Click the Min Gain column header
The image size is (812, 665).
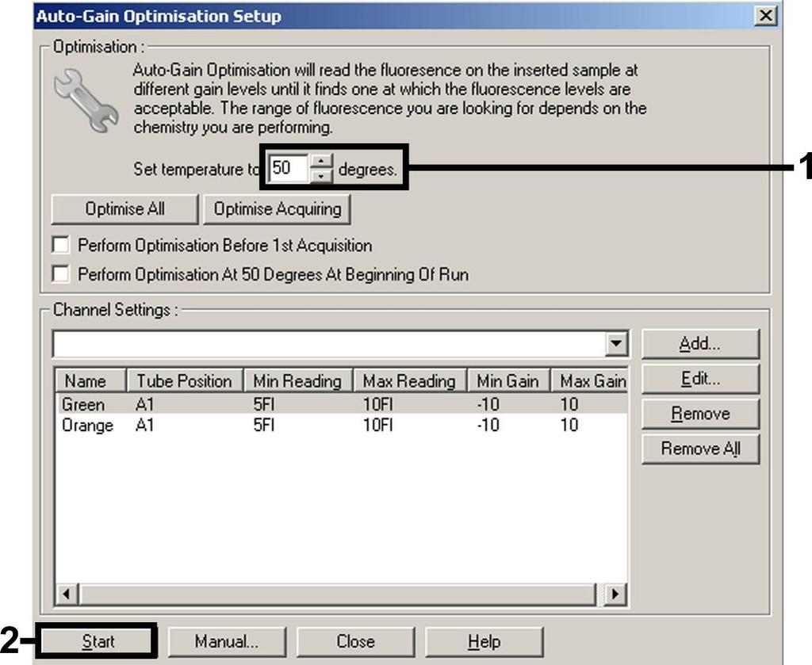coord(508,381)
